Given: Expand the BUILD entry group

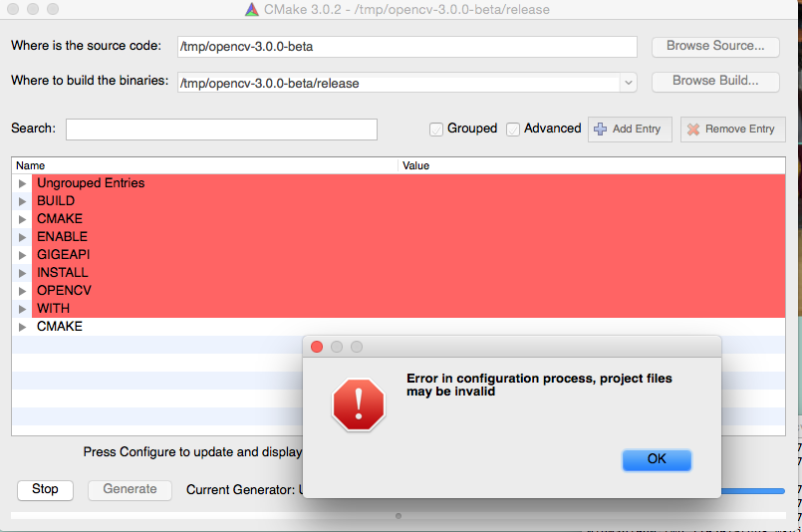Looking at the screenshot, I should click(x=22, y=201).
